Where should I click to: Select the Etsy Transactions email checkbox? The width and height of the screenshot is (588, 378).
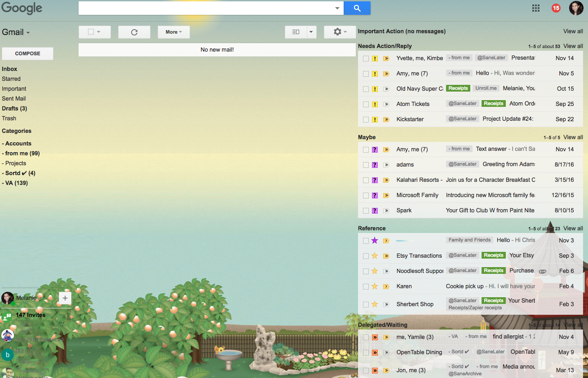pos(366,256)
